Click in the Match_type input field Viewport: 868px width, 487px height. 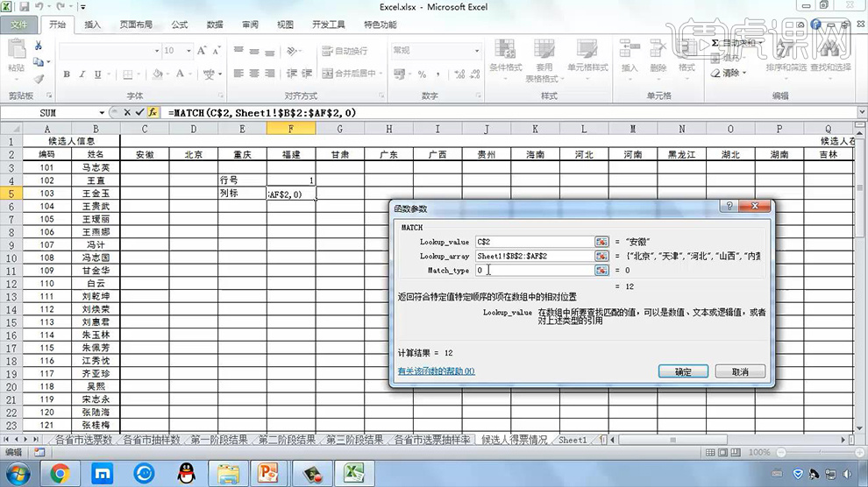535,271
